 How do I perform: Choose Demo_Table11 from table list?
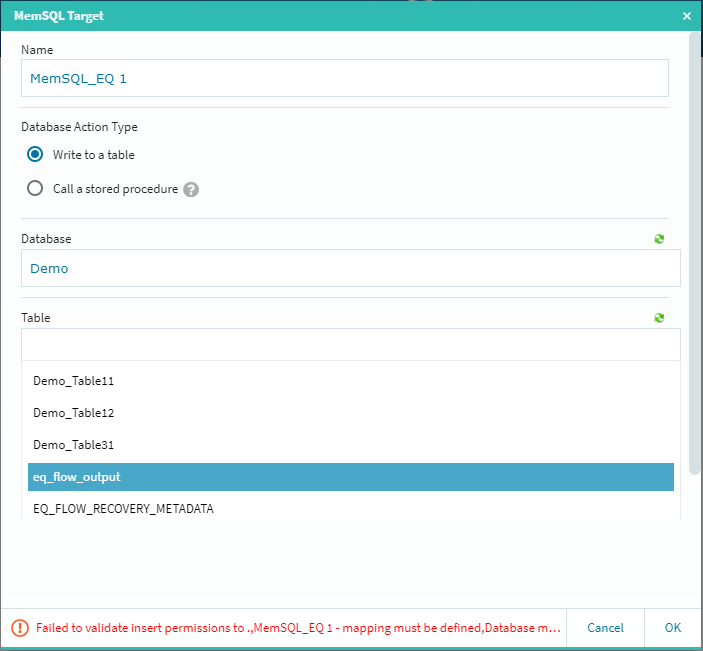point(351,381)
